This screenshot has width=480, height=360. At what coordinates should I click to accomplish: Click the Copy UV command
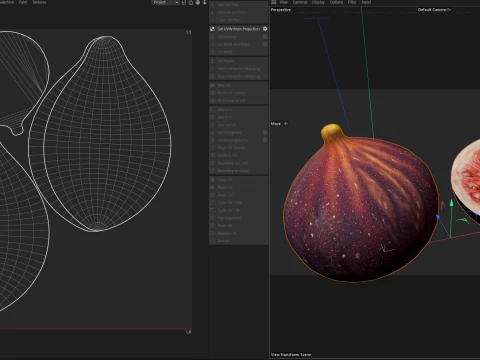(x=239, y=180)
